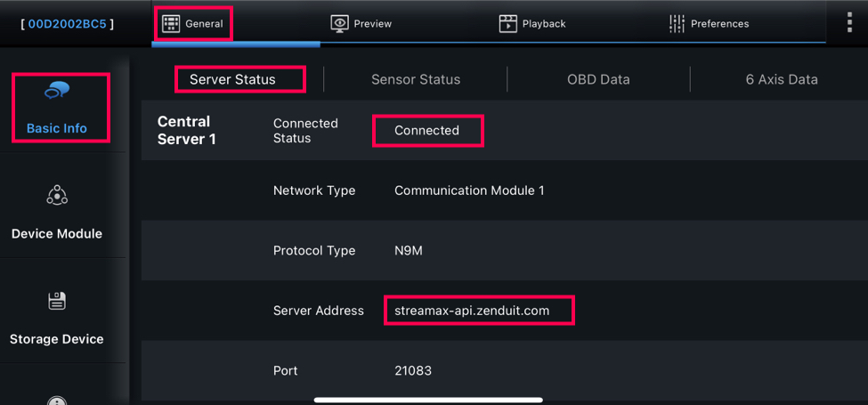Tap the port value 21083
The image size is (868, 405).
coord(413,370)
